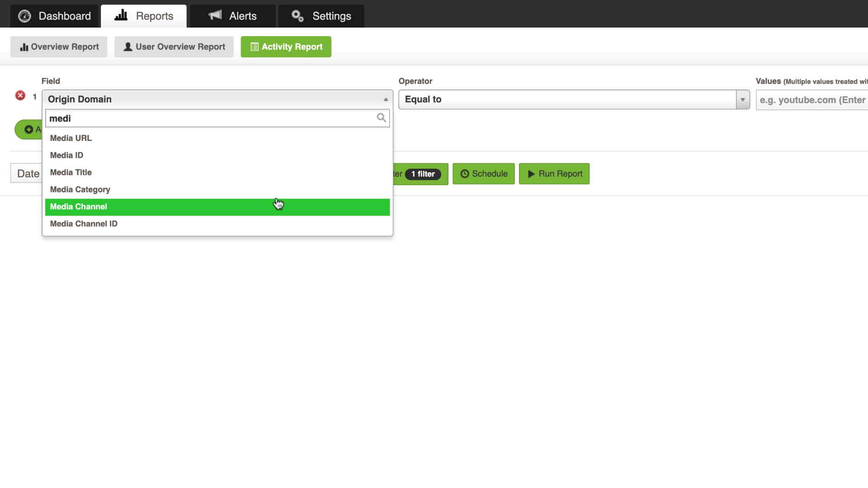Click the Run Report button

554,174
